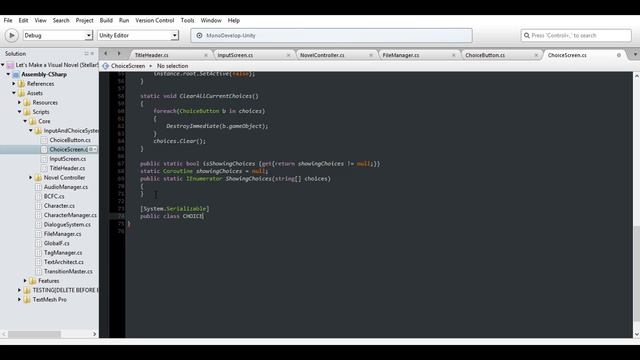Select TagManager.cs in solution tree

[x=63, y=253]
